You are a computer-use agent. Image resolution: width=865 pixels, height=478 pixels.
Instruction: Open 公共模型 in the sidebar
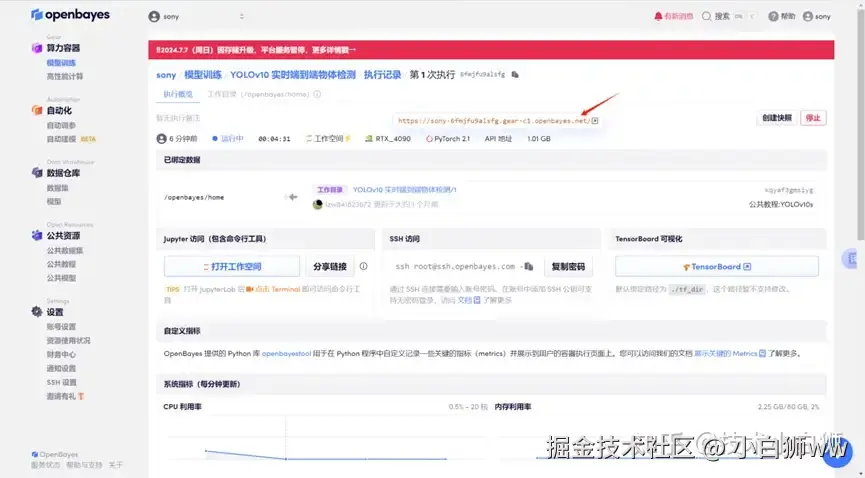point(61,278)
